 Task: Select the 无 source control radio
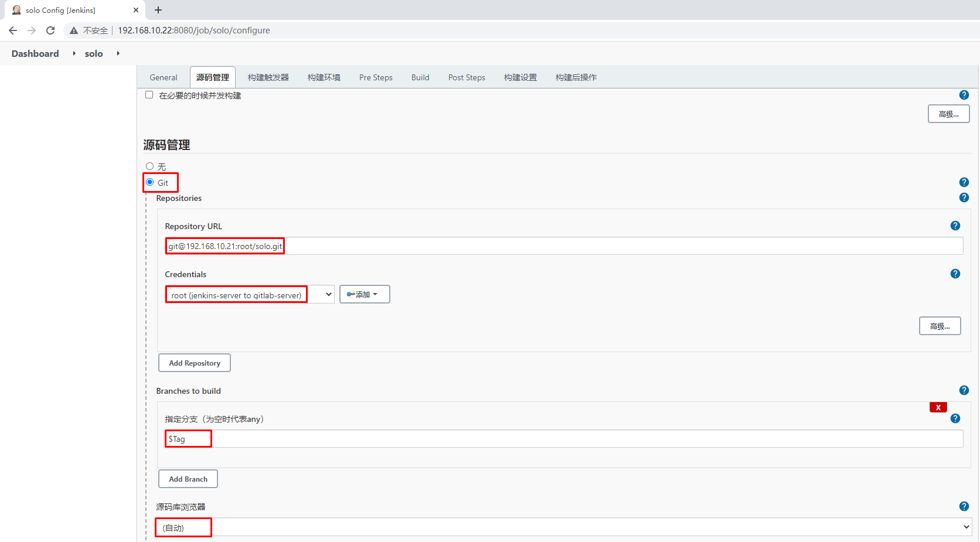coord(150,166)
